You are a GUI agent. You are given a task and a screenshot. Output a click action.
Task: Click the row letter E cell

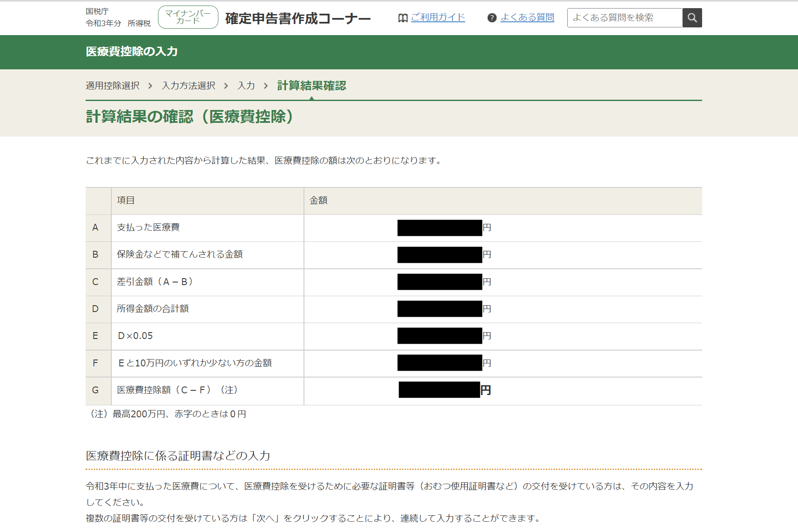coord(98,336)
